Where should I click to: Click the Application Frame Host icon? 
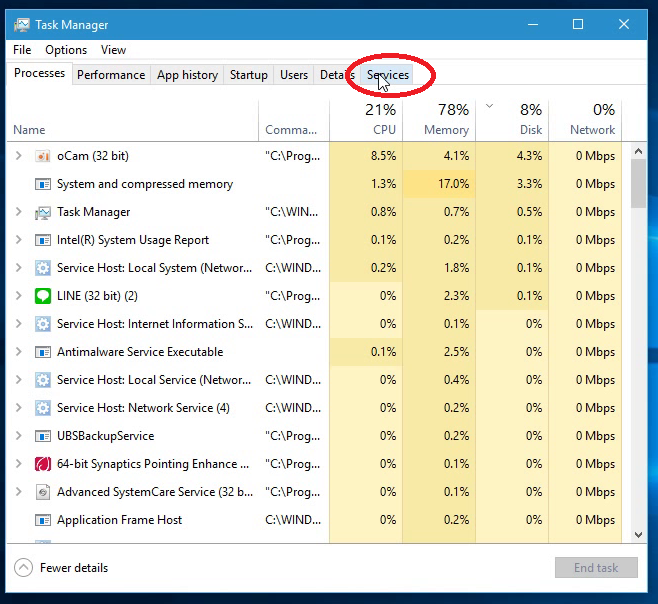pyautogui.click(x=42, y=520)
